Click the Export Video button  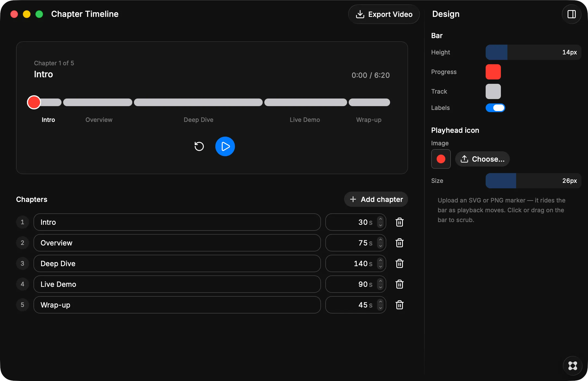coord(384,14)
